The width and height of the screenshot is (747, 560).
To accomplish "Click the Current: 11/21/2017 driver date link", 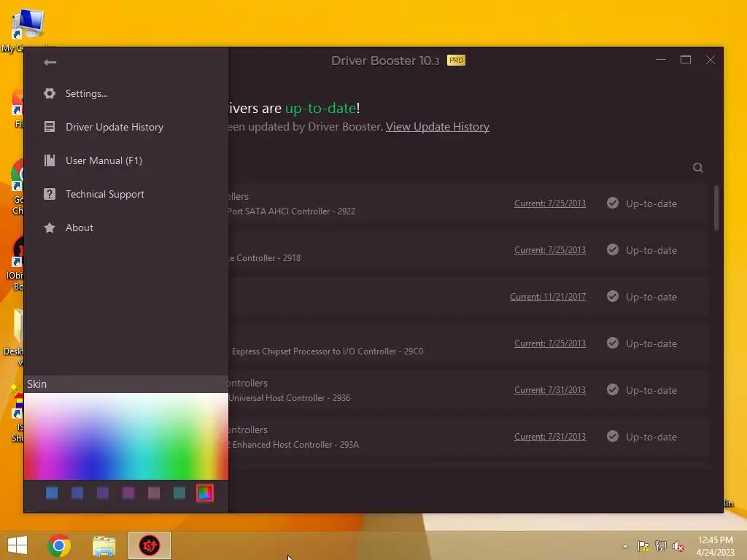I will (x=548, y=297).
